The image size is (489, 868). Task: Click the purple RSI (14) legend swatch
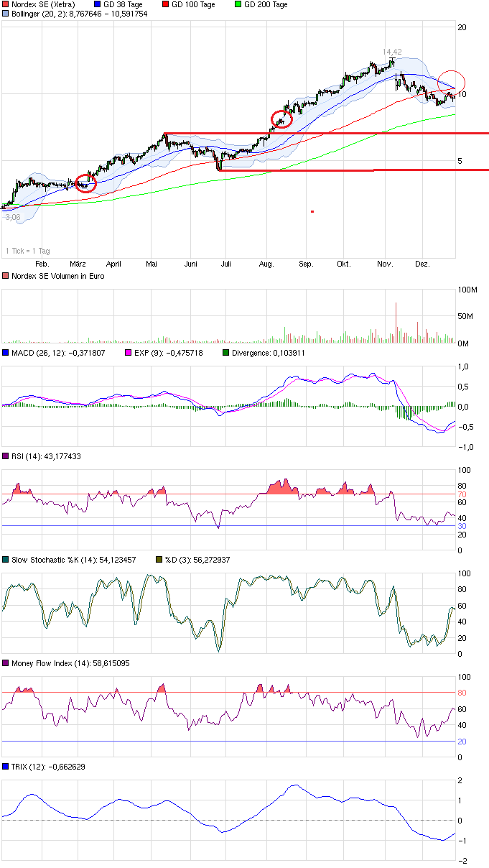tap(6, 456)
